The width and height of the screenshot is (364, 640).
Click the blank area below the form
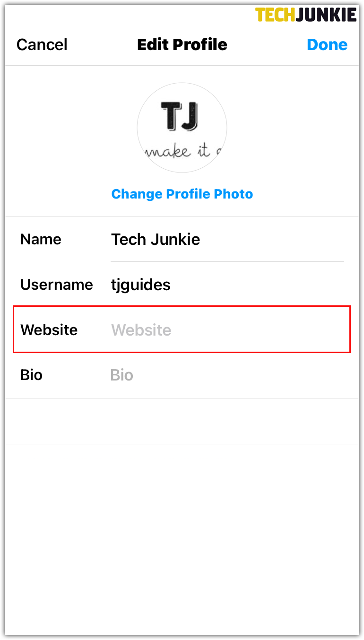182,539
